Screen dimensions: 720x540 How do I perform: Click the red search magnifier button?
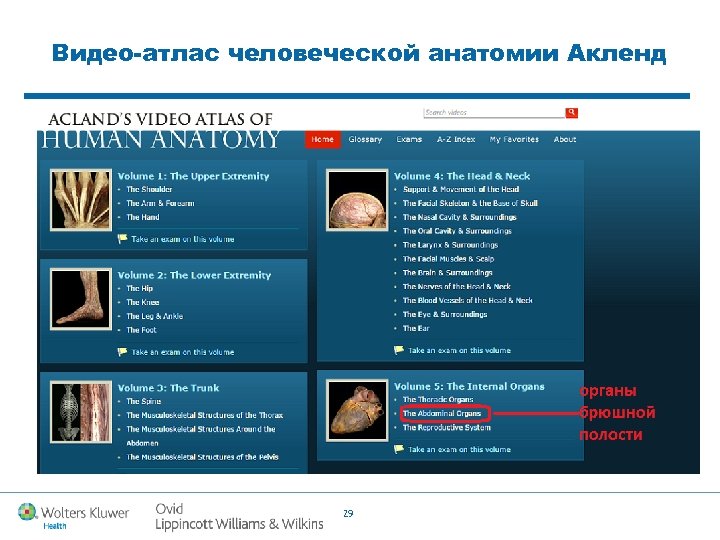point(571,112)
